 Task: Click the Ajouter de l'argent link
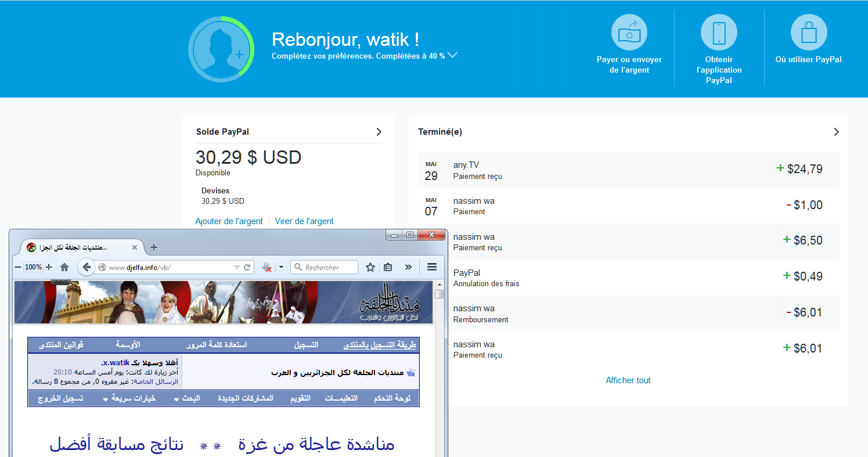pos(229,221)
